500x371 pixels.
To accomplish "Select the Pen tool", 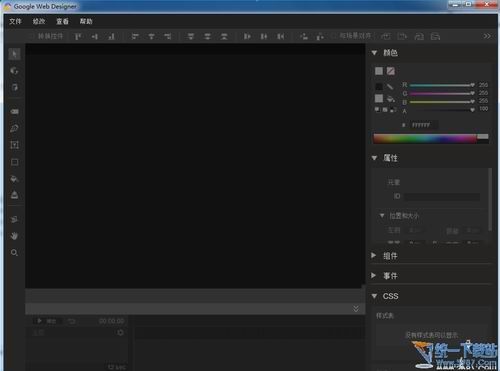I will 14,128.
